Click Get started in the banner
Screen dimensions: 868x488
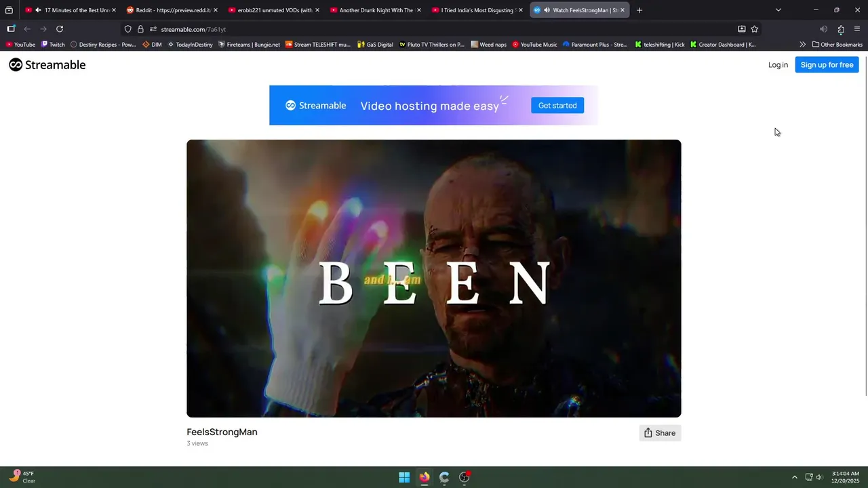pos(557,105)
